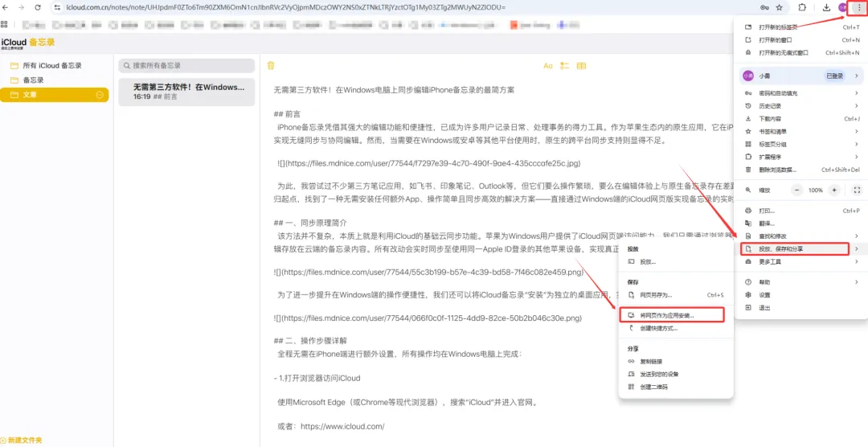868x447 pixels.
Task: Click the purple profile avatar in toolbar
Action: pos(842,7)
